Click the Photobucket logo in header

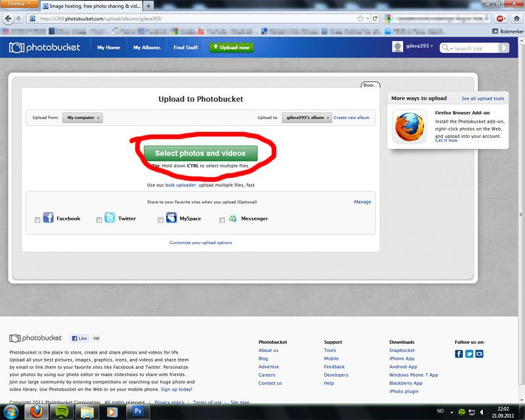pos(45,47)
